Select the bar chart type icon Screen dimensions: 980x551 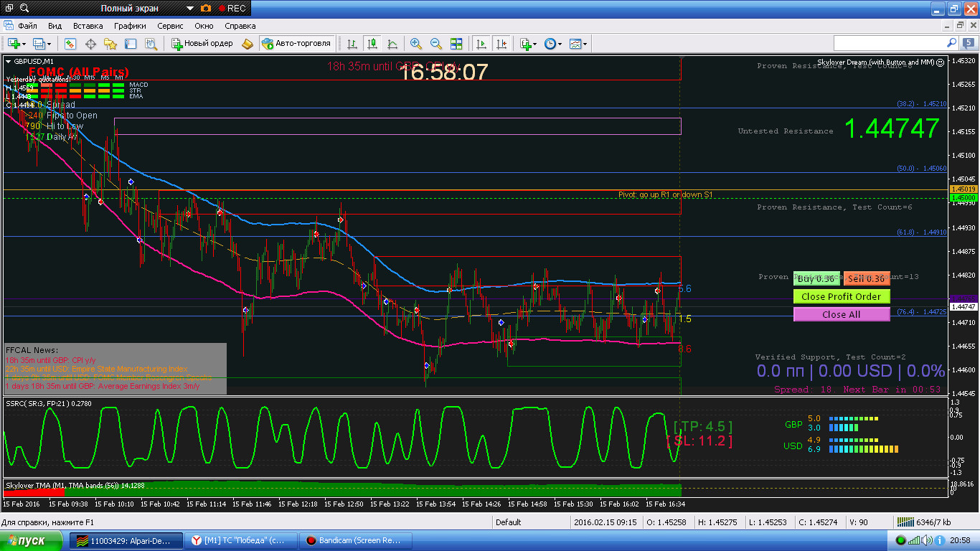[352, 44]
